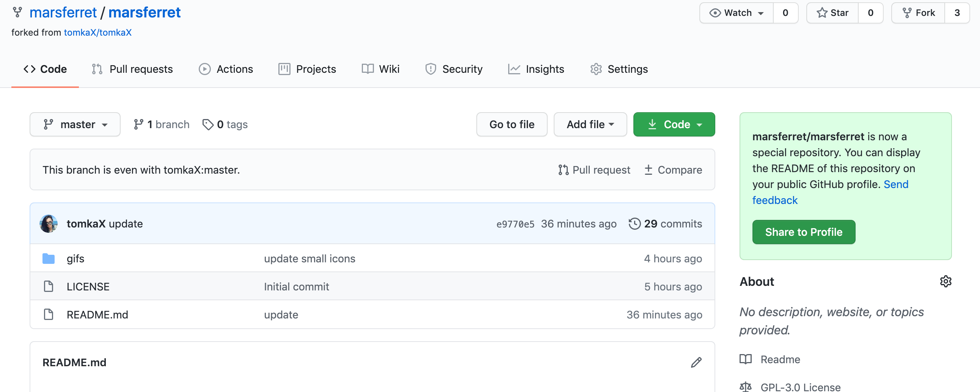Click the Go to file button
This screenshot has height=392, width=980.
(512, 124)
